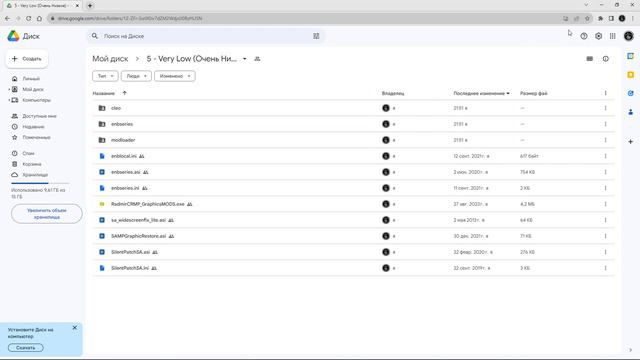Open more actions for SilentPatchSA.ini
Screen dimensions: 640x360
(605, 268)
